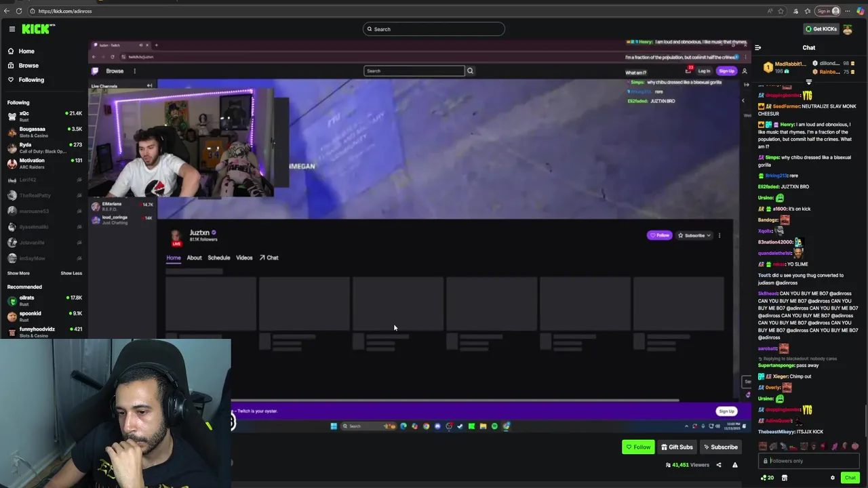Open the Twitch Chat tab link
Screen dimensions: 868x488
(269, 258)
